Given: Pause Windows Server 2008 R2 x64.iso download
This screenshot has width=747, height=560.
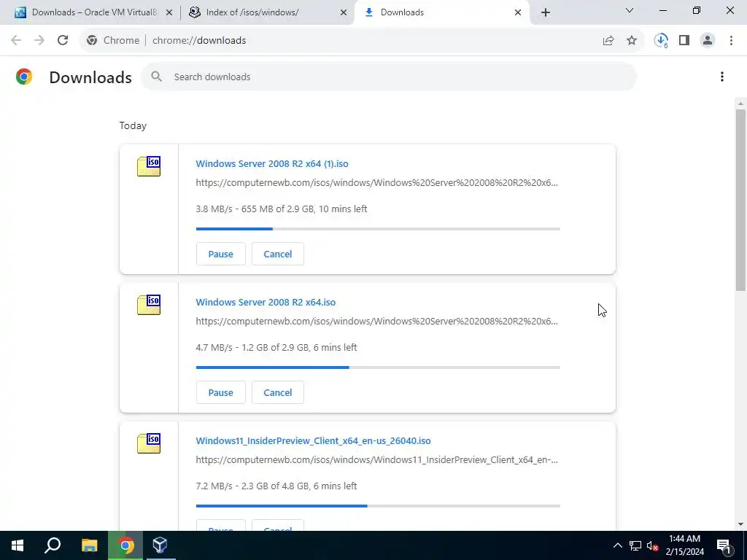Looking at the screenshot, I should [220, 392].
